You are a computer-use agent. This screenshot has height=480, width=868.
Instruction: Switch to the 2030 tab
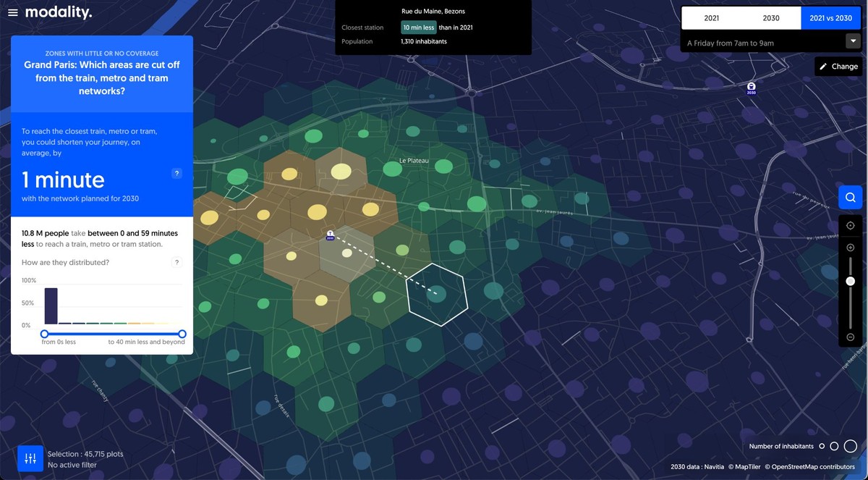point(771,18)
